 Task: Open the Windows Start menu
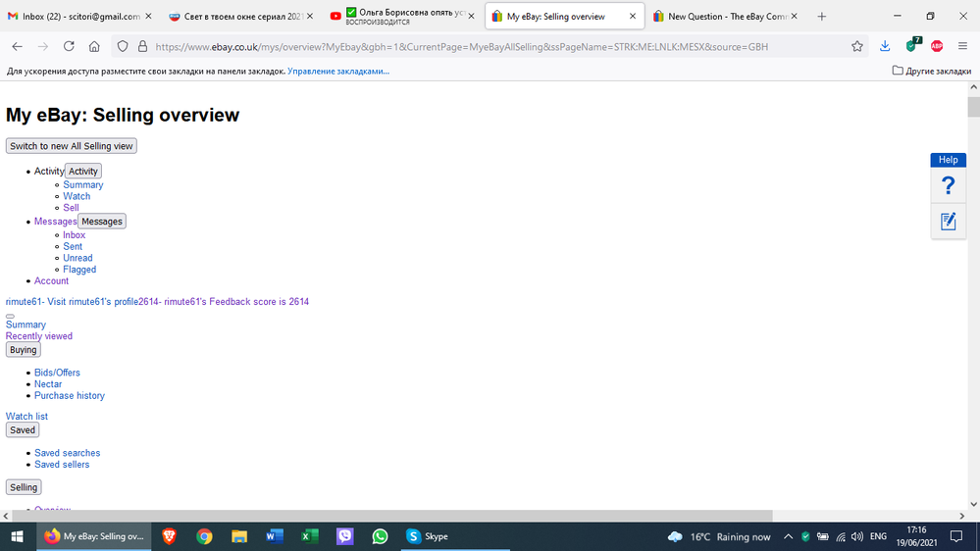click(x=17, y=536)
